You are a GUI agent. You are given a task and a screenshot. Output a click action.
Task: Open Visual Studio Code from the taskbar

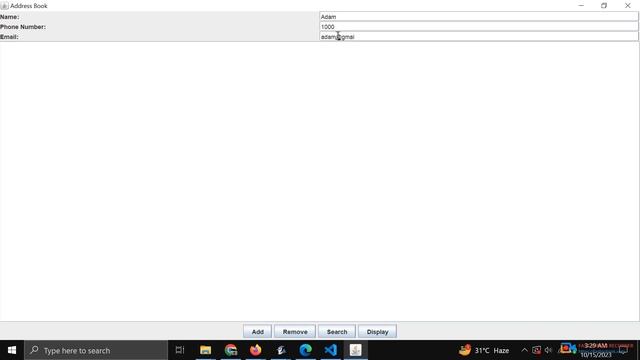[x=330, y=350]
